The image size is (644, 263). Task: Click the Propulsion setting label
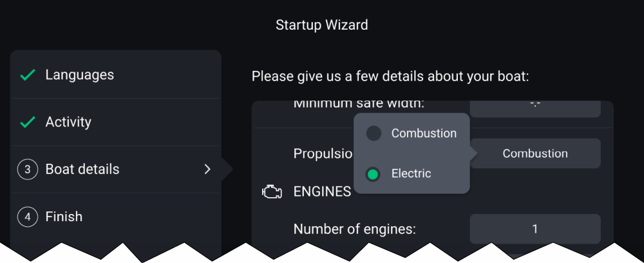pyautogui.click(x=323, y=154)
